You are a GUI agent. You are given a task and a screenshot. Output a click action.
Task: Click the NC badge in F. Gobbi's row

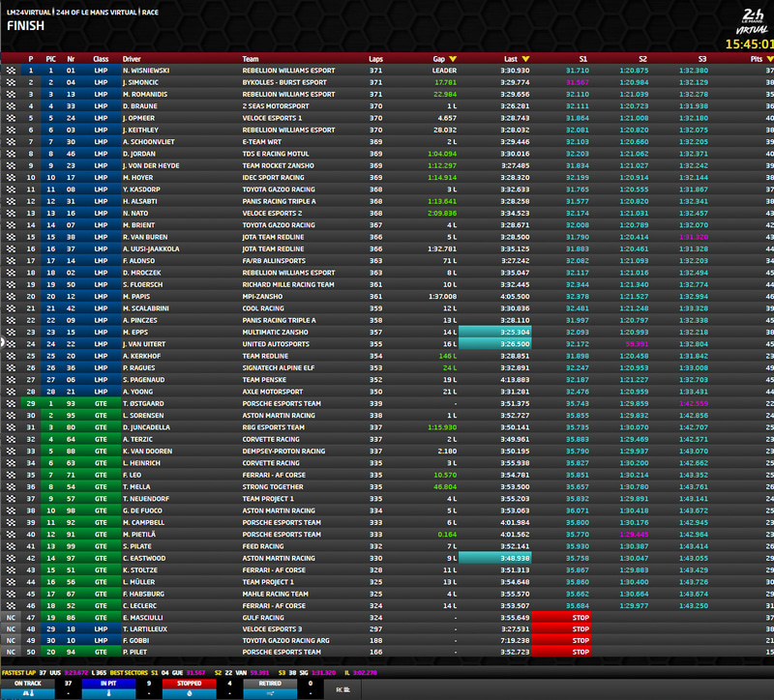[x=11, y=640]
